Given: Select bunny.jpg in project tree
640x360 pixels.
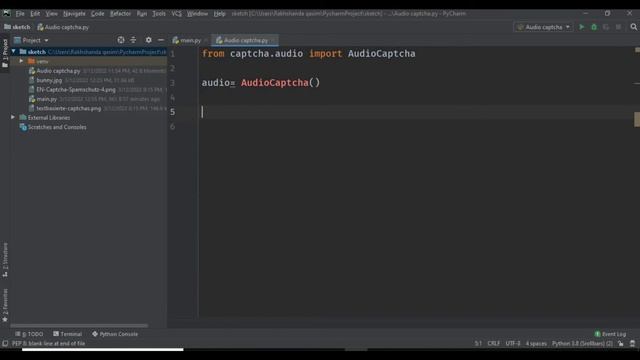Looking at the screenshot, I should pos(49,80).
